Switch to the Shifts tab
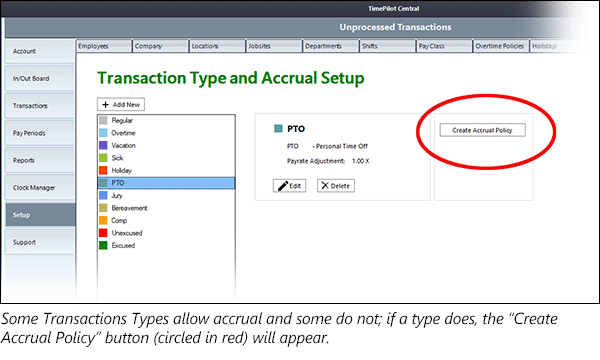 point(387,46)
